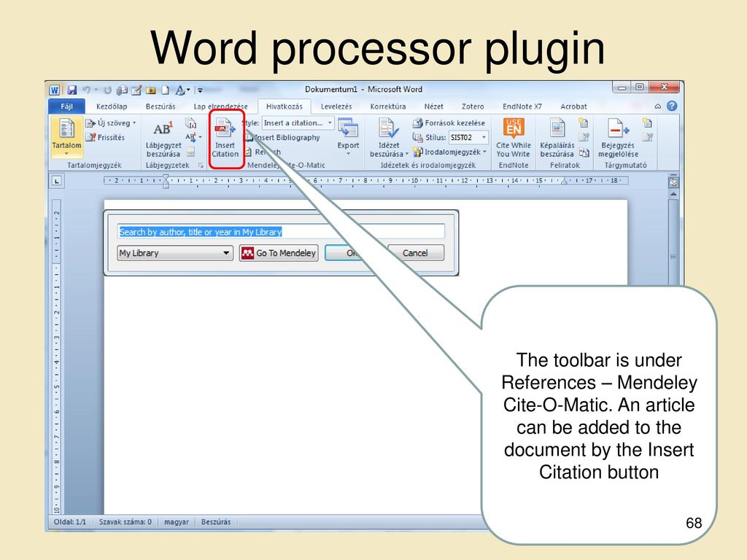
Task: Click the Redo icon in the quick access toolbar
Action: 108,90
